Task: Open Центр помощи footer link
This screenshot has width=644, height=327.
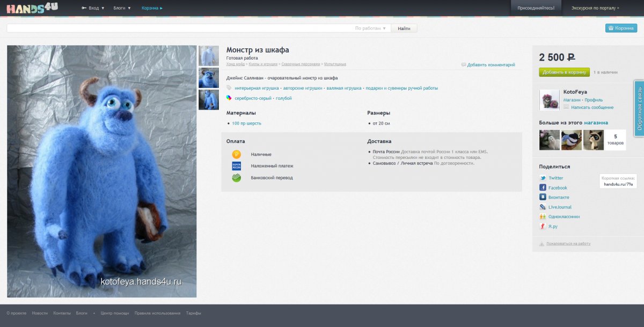Action: 115,313
